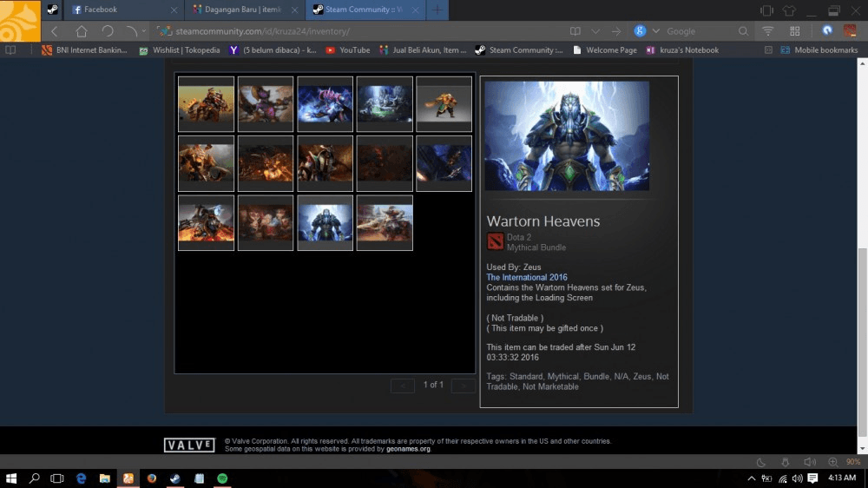Go to next inventory page
868x488 pixels.
coord(463,386)
